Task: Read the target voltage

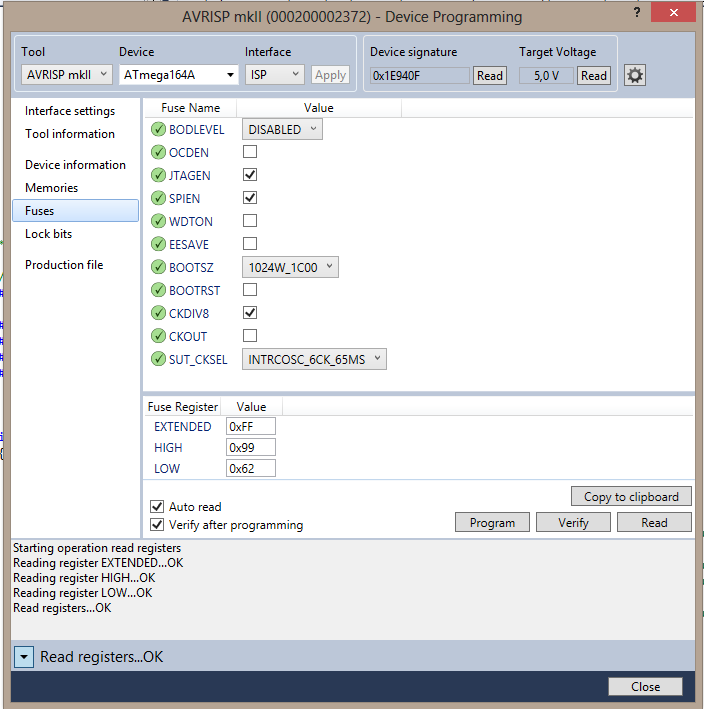Action: tap(594, 76)
